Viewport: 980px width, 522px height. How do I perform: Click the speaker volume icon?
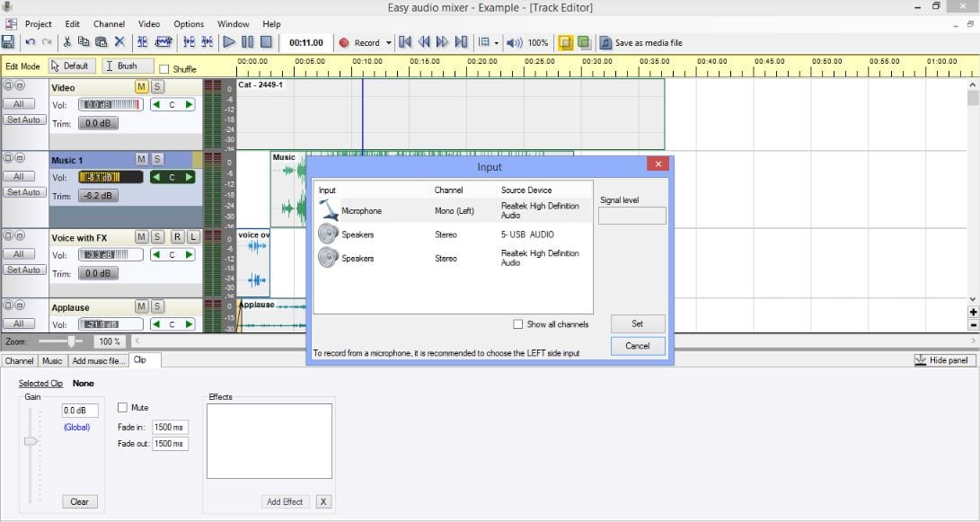(x=515, y=42)
